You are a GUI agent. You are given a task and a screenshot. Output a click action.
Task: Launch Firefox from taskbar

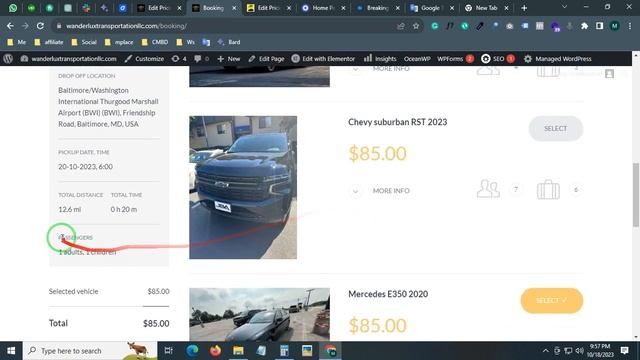(x=216, y=351)
